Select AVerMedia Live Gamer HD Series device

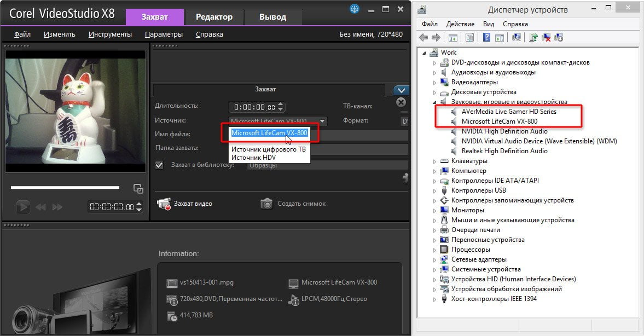pos(509,111)
